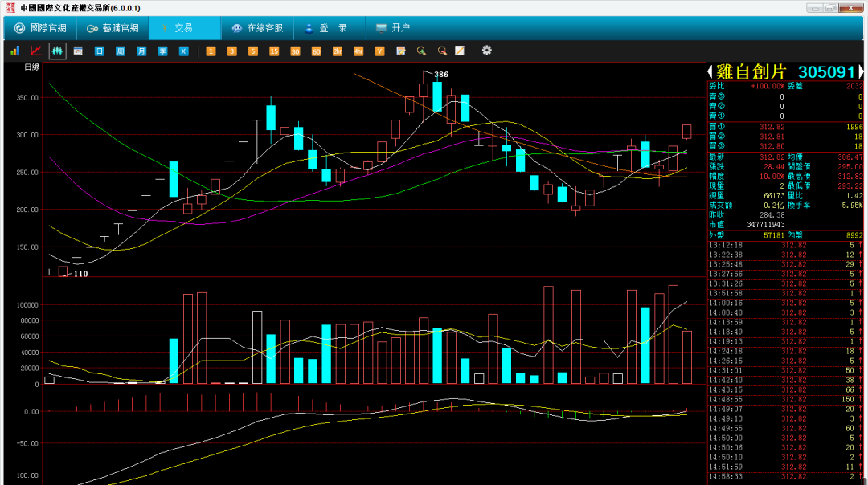Select weekly period 周 icon
The image size is (868, 485).
pos(120,51)
